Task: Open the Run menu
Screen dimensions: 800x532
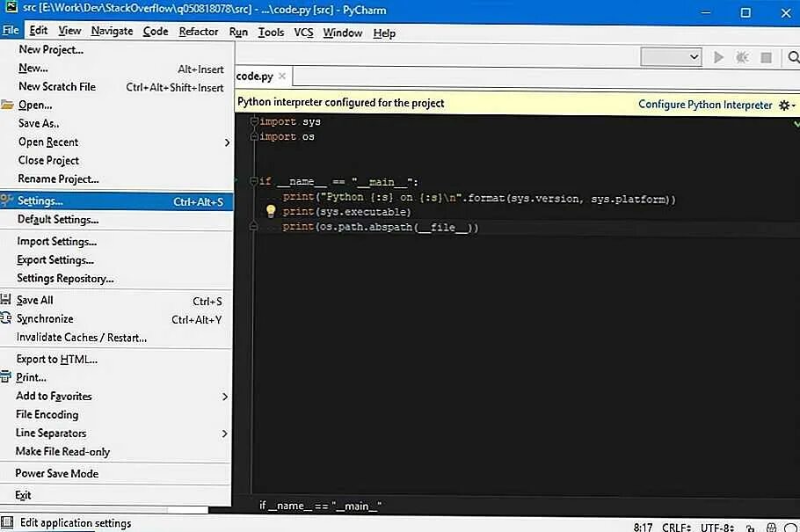Action: (x=238, y=33)
